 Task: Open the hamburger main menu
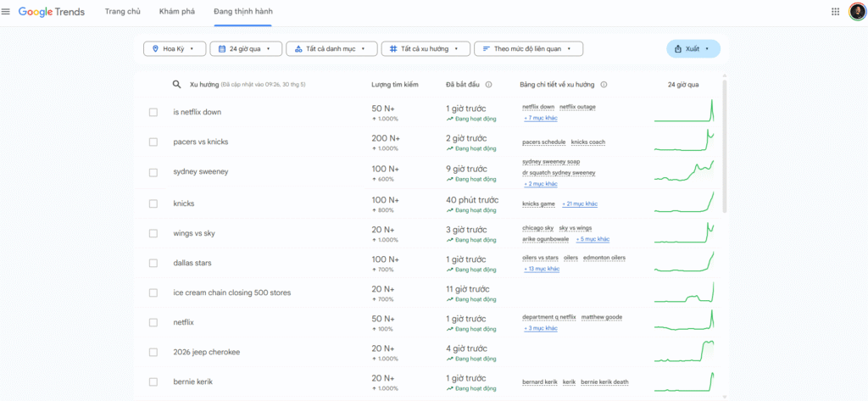click(6, 12)
